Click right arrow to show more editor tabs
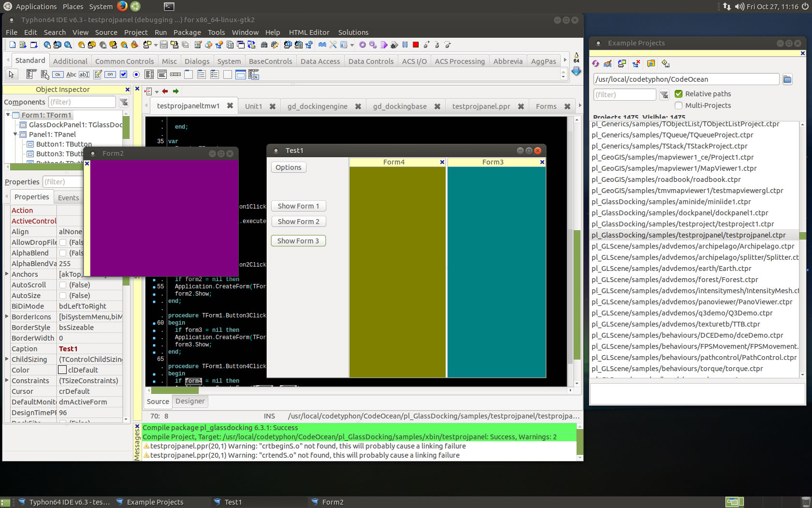Viewport: 812px width, 508px height. coord(580,106)
